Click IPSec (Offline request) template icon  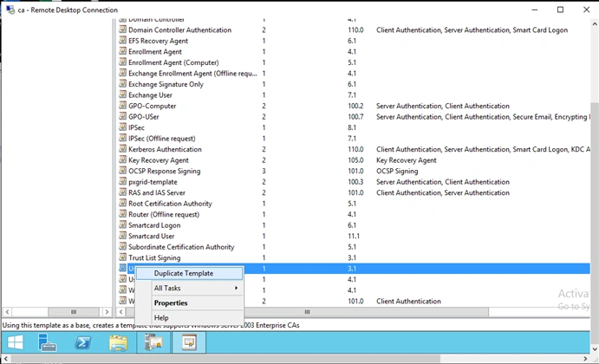click(x=122, y=138)
